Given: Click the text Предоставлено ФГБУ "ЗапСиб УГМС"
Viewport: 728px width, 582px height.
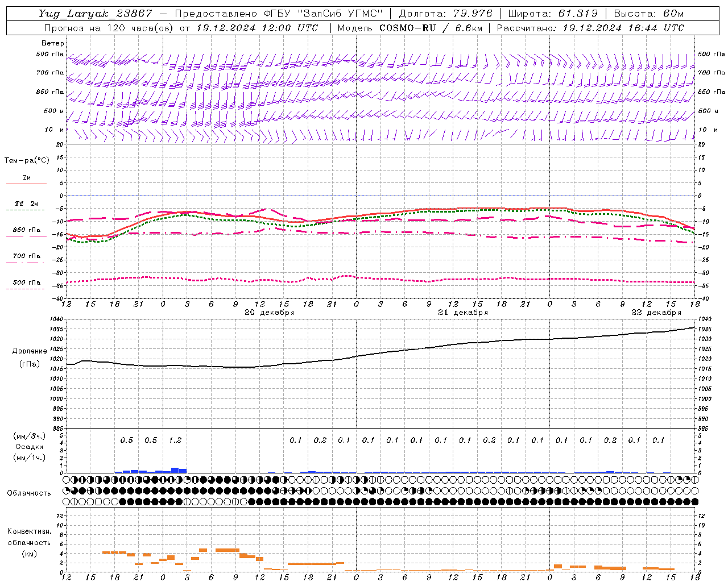Looking at the screenshot, I should [279, 14].
